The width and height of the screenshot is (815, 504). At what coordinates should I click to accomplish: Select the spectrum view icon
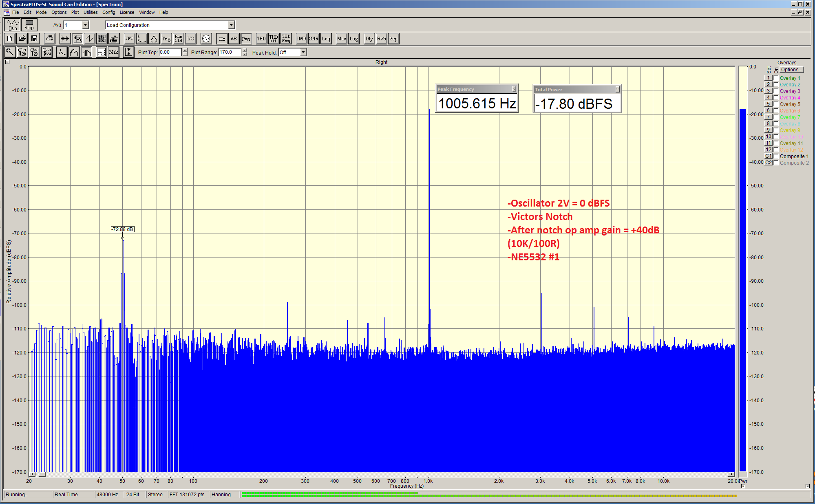tap(77, 39)
